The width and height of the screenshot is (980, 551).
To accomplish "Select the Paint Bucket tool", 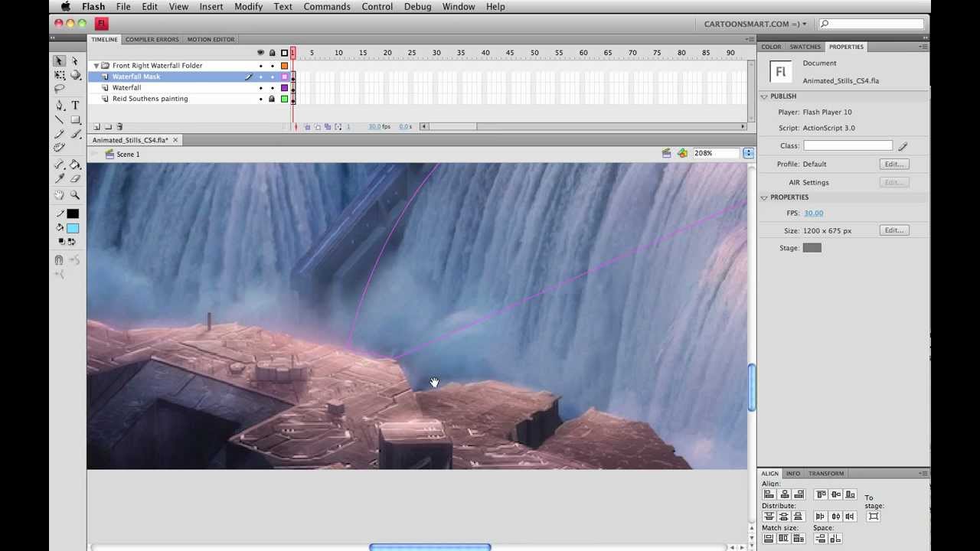I will click(75, 164).
